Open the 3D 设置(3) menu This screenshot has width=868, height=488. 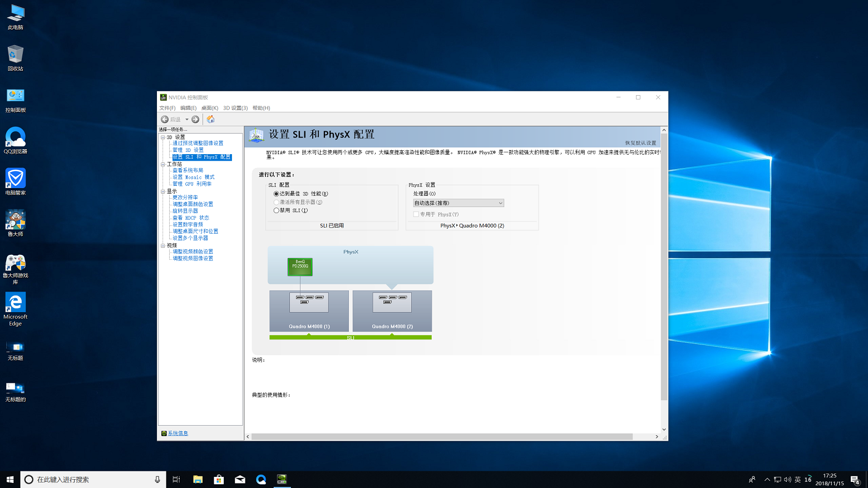click(235, 108)
